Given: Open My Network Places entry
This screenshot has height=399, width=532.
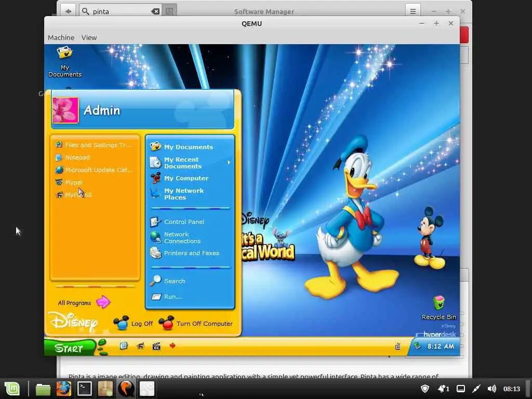Looking at the screenshot, I should click(x=177, y=194).
